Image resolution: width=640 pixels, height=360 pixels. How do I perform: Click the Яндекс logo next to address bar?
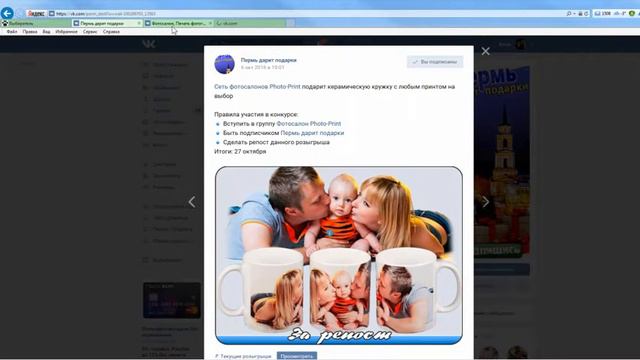click(x=36, y=13)
